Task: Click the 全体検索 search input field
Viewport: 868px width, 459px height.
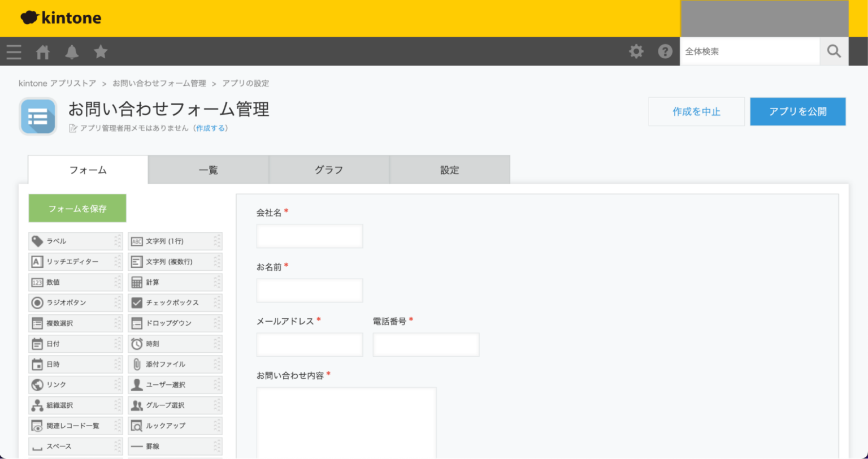Action: coord(750,51)
